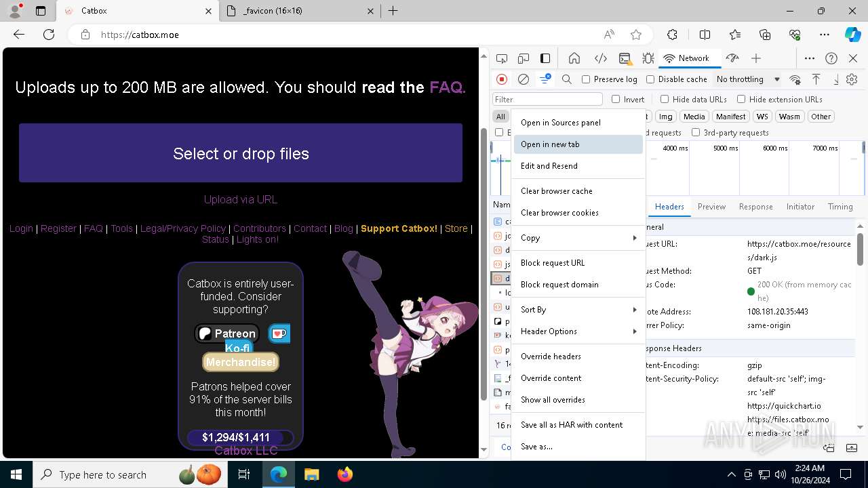Export HAR file with download arrow

coord(836,79)
